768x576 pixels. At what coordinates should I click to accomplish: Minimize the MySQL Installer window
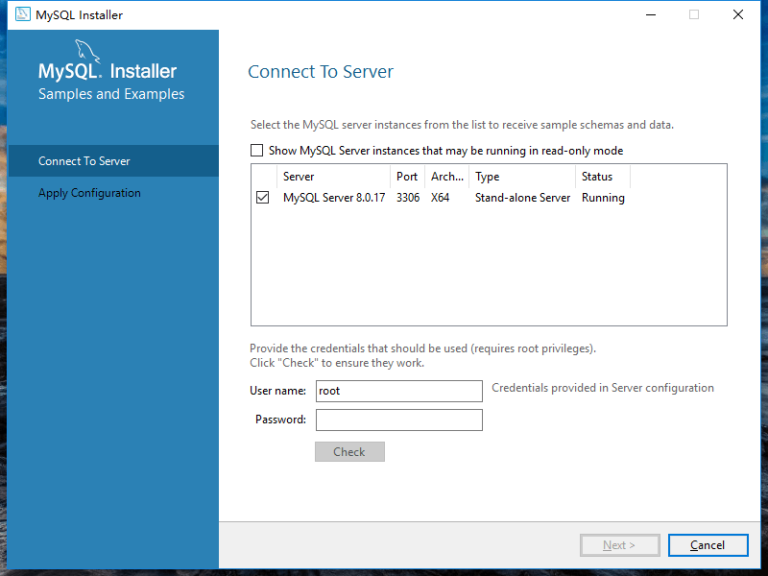(x=650, y=15)
